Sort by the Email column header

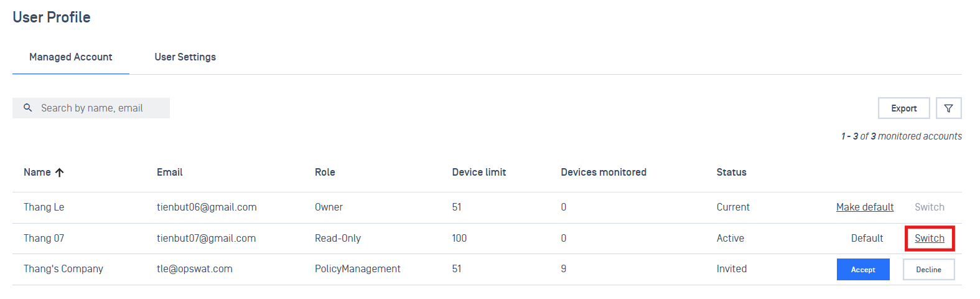pos(169,173)
